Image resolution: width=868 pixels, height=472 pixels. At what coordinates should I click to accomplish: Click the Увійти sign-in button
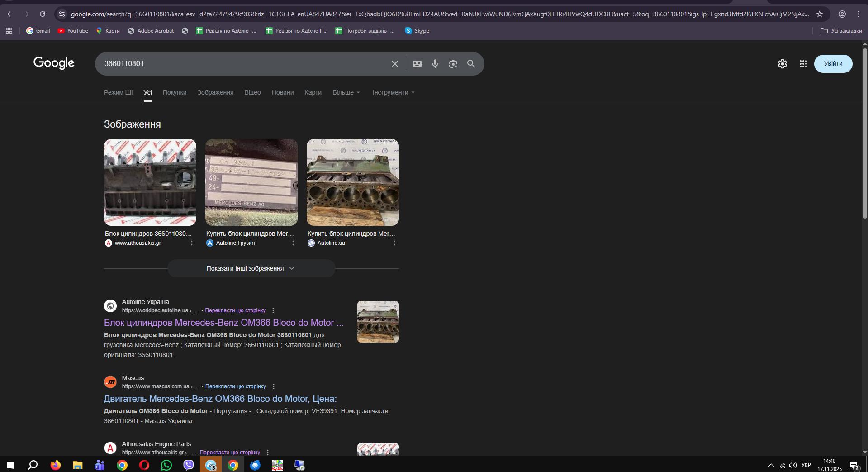833,64
